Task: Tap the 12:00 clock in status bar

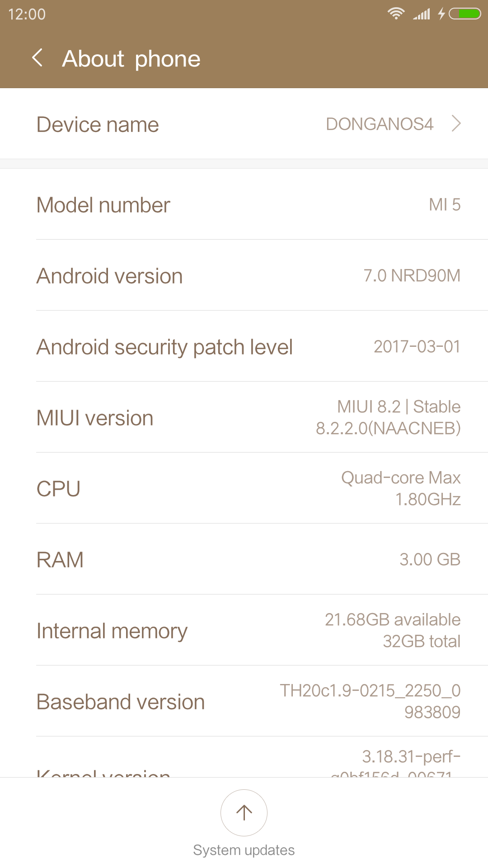Action: 27,14
